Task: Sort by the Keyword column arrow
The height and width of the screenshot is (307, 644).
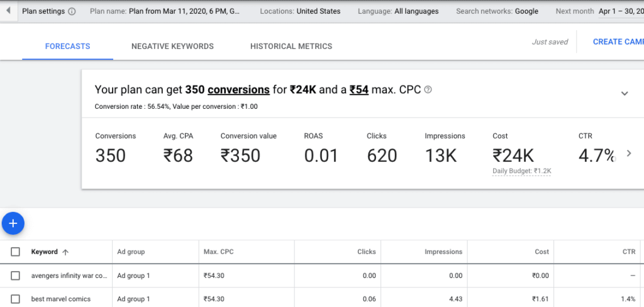Action: pos(65,252)
